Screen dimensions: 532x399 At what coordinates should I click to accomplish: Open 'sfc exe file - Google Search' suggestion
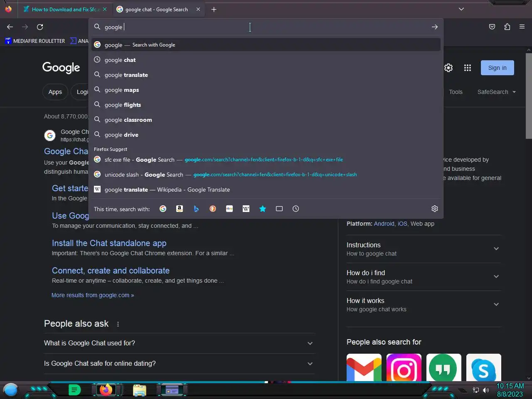266,160
